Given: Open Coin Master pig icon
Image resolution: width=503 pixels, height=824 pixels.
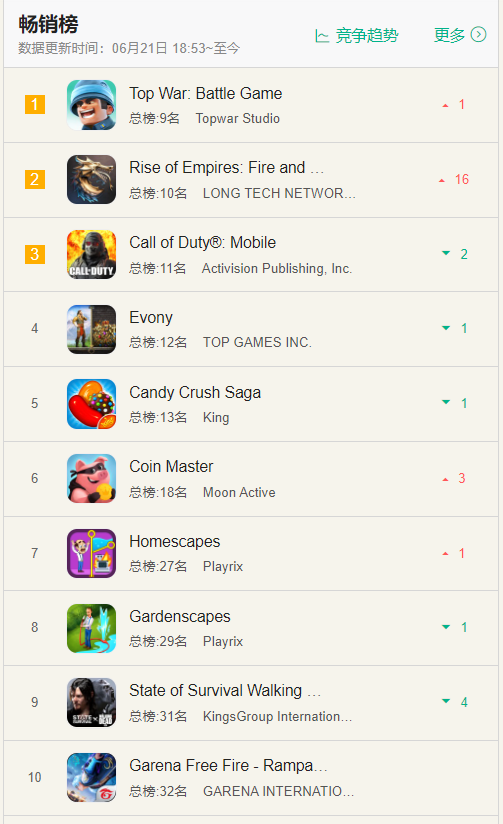Looking at the screenshot, I should tap(91, 479).
